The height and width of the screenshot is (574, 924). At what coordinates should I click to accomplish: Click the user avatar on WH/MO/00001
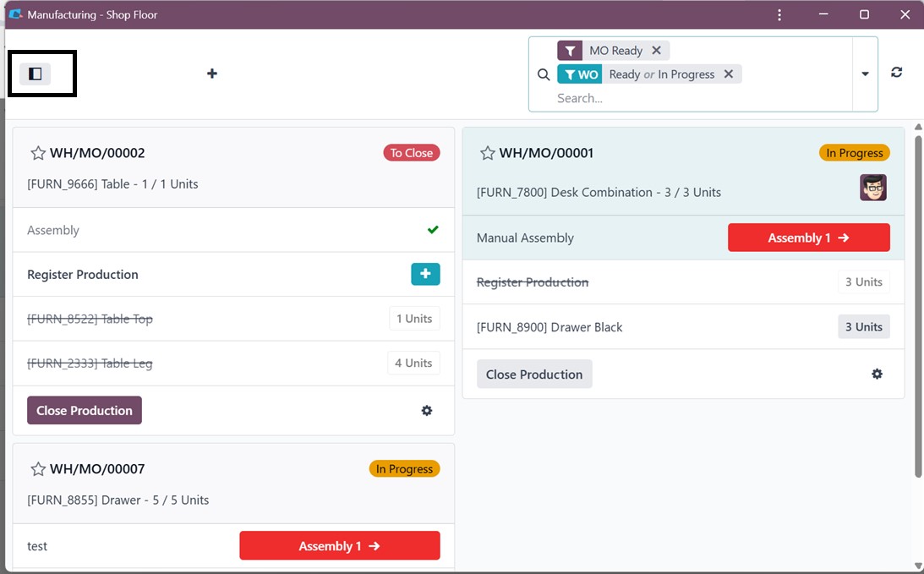(x=872, y=188)
